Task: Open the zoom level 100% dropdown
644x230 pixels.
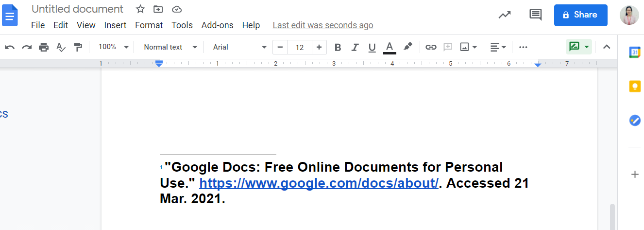Action: (114, 47)
